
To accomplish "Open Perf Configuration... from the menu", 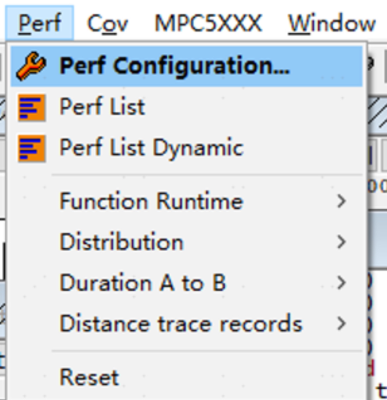I will coord(187,66).
